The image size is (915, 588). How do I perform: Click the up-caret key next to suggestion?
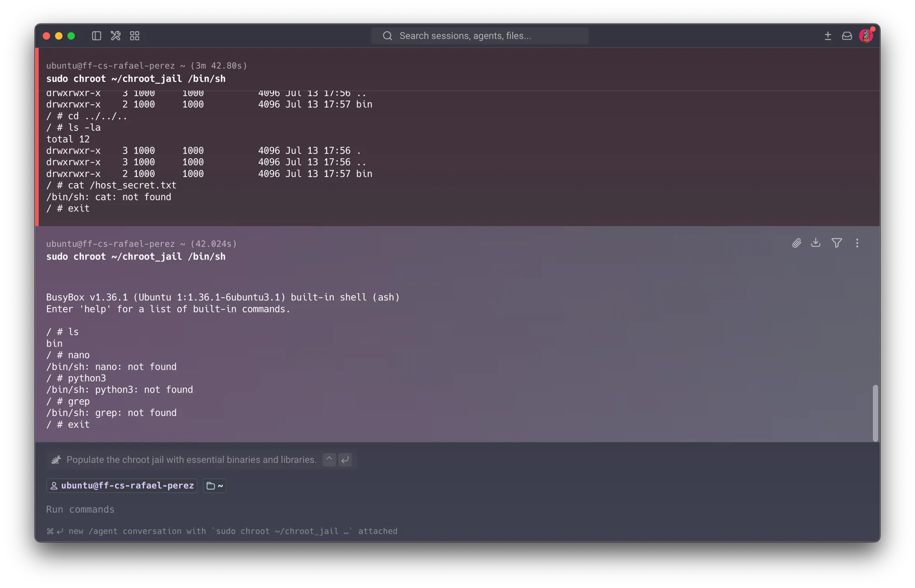pos(329,460)
